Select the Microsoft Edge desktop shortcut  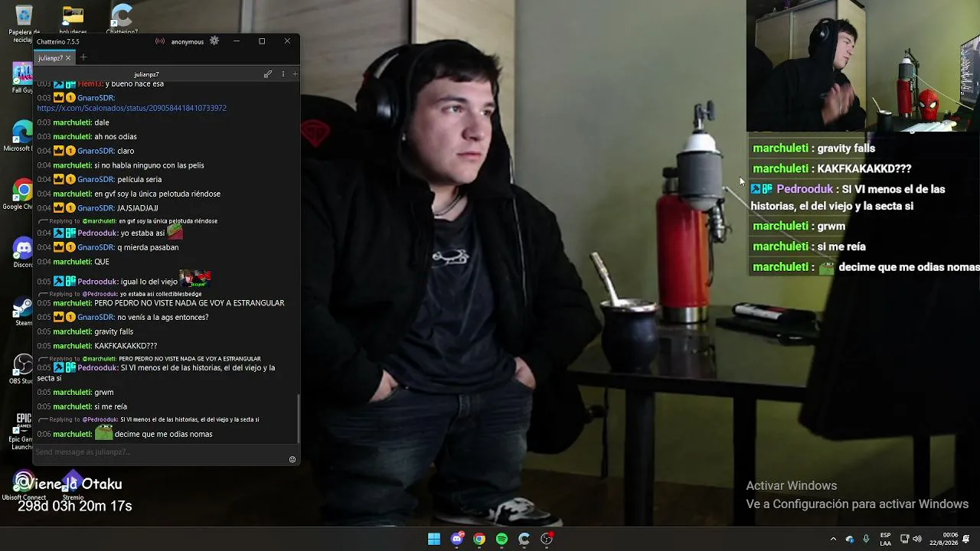tap(22, 135)
